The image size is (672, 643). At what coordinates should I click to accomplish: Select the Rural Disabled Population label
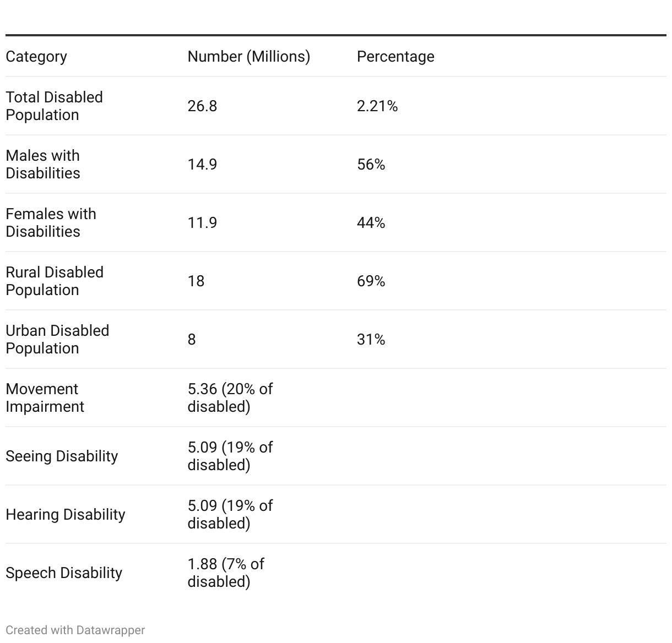pos(55,281)
